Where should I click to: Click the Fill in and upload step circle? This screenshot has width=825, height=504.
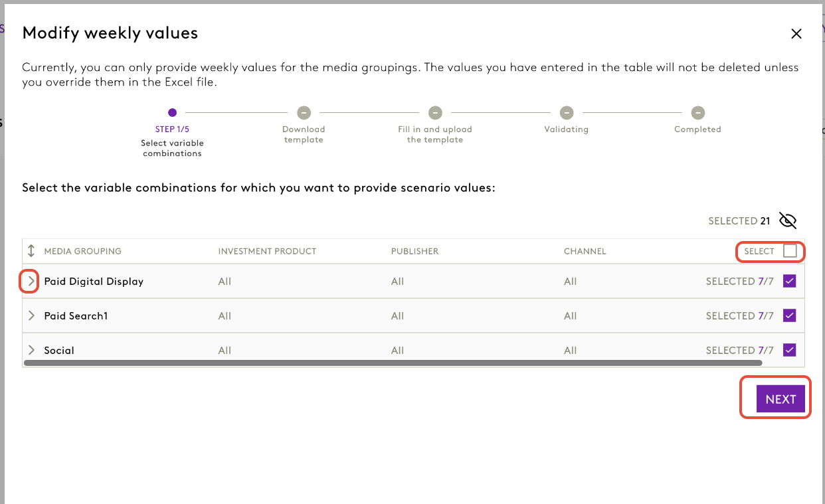435,113
